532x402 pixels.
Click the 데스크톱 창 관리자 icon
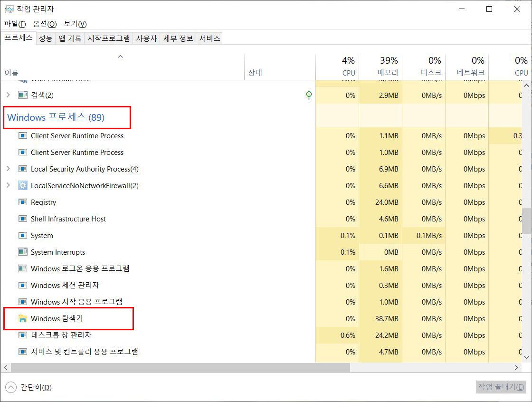(x=23, y=335)
